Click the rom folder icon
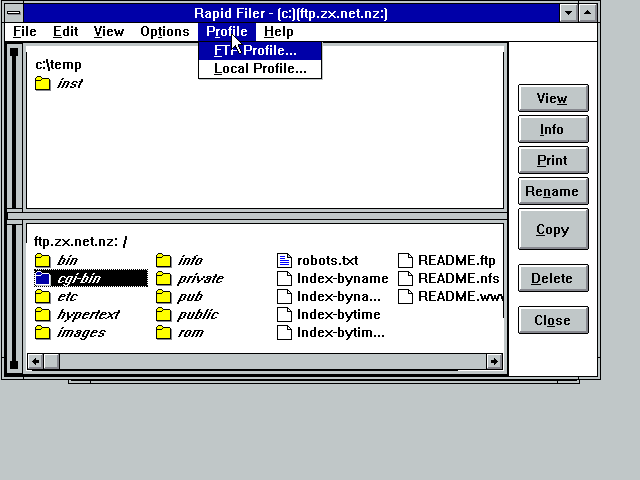 163,333
